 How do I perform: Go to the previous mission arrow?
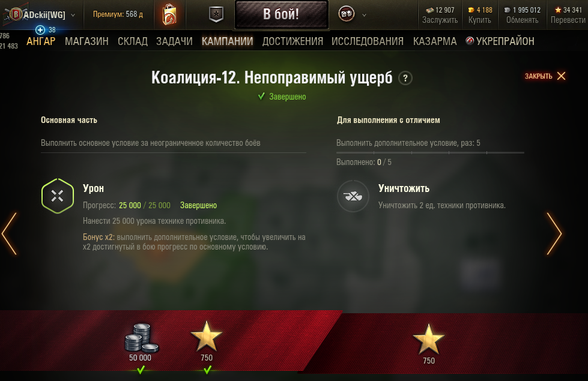click(9, 234)
